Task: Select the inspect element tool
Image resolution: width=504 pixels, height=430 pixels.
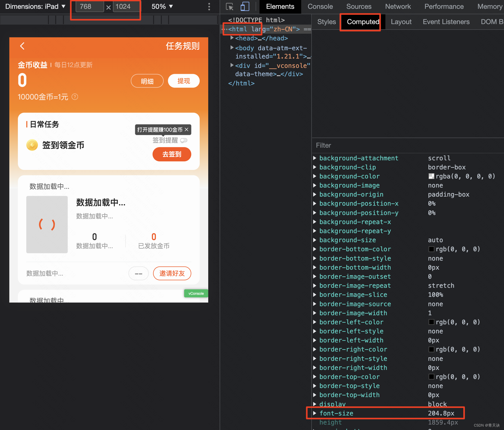Action: [229, 6]
